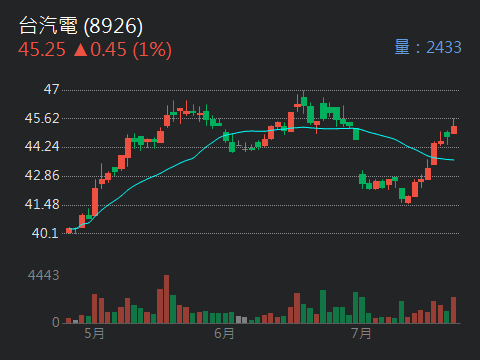Click the 7月 date axis label
Screen dimensions: 480x360
click(361, 333)
